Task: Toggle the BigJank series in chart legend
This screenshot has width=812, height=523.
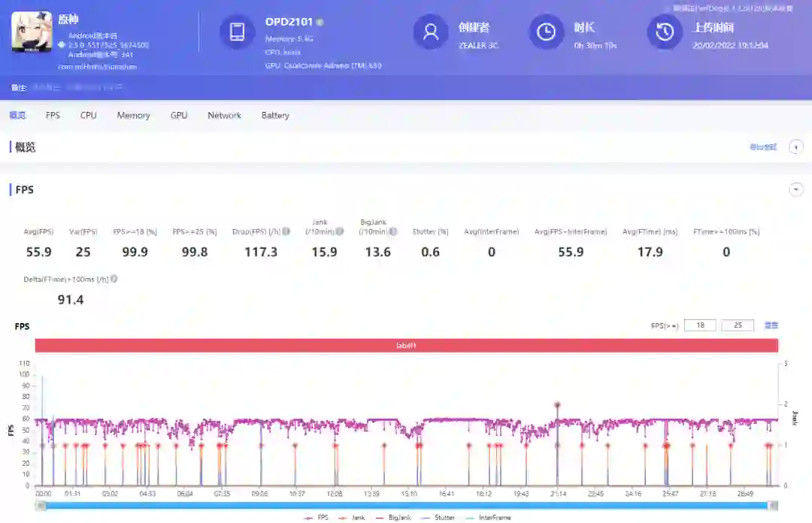Action: [393, 517]
